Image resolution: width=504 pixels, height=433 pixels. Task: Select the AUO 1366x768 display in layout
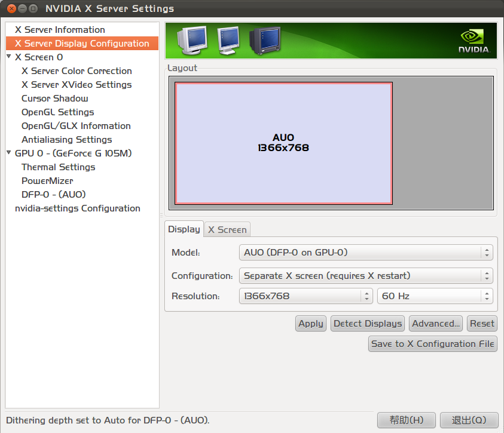[283, 143]
